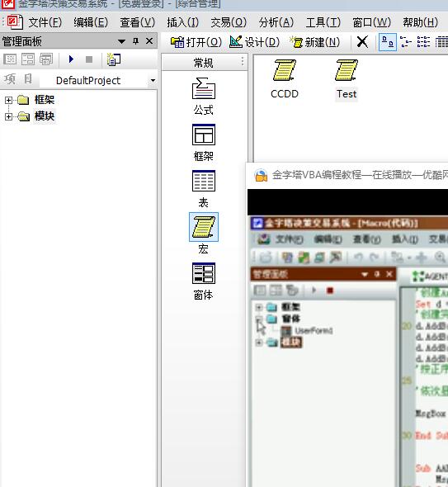Click the 常规 category header
Image resolution: width=448 pixels, height=487 pixels.
(x=203, y=63)
